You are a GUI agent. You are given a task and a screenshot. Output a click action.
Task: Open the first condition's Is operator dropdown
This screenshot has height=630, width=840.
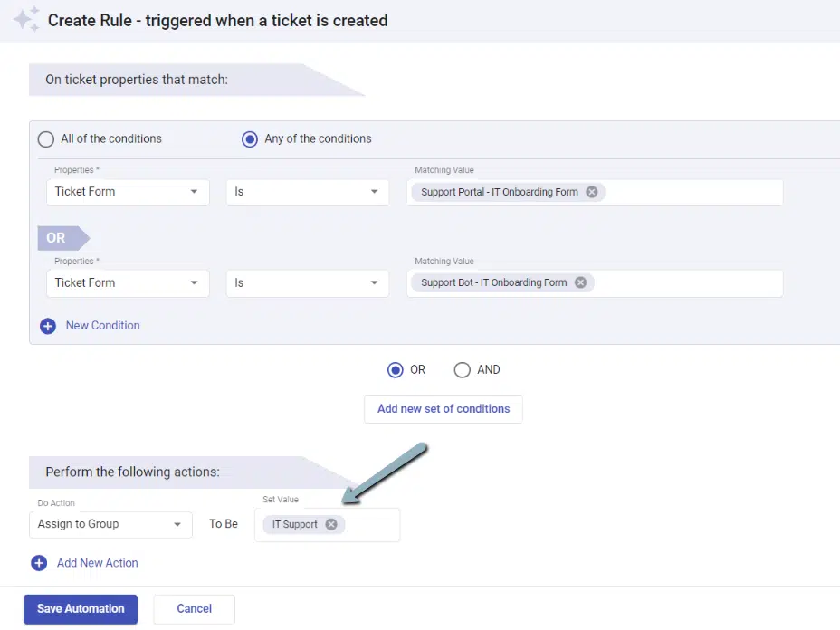coord(307,192)
